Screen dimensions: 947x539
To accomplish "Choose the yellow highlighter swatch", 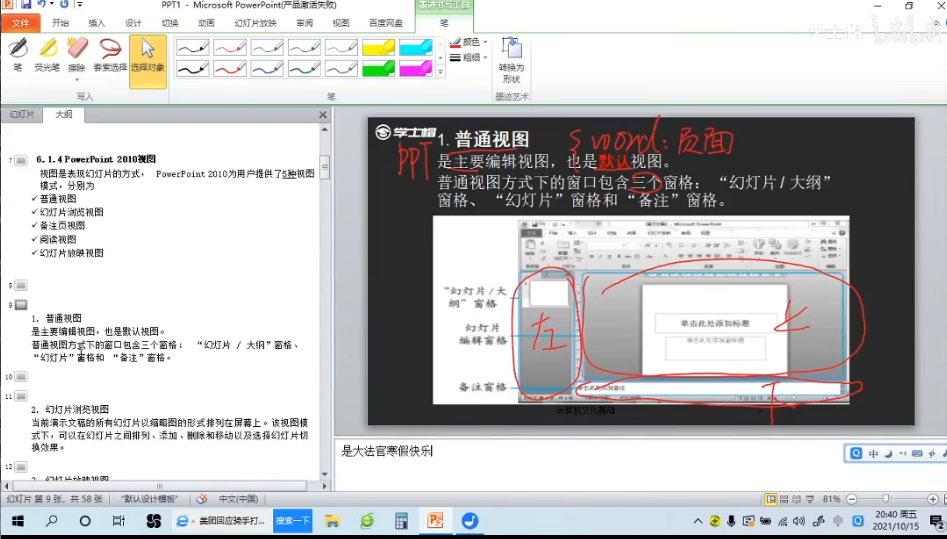I will click(x=379, y=47).
